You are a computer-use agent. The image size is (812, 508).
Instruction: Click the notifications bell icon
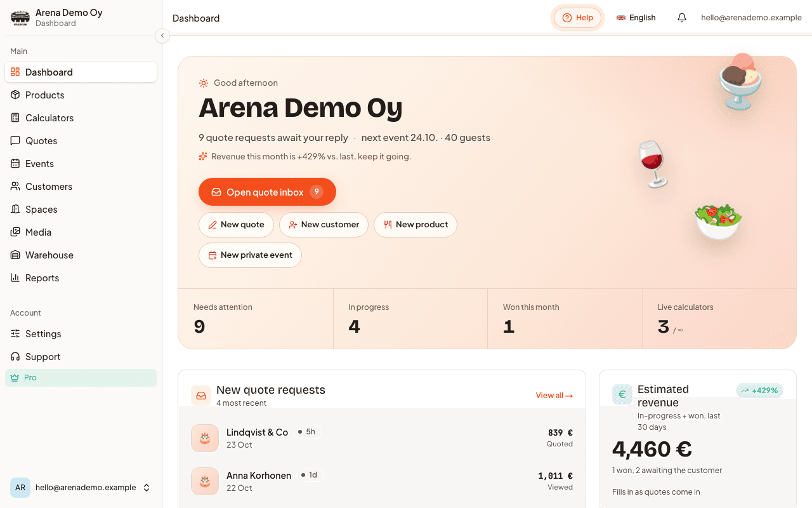682,18
